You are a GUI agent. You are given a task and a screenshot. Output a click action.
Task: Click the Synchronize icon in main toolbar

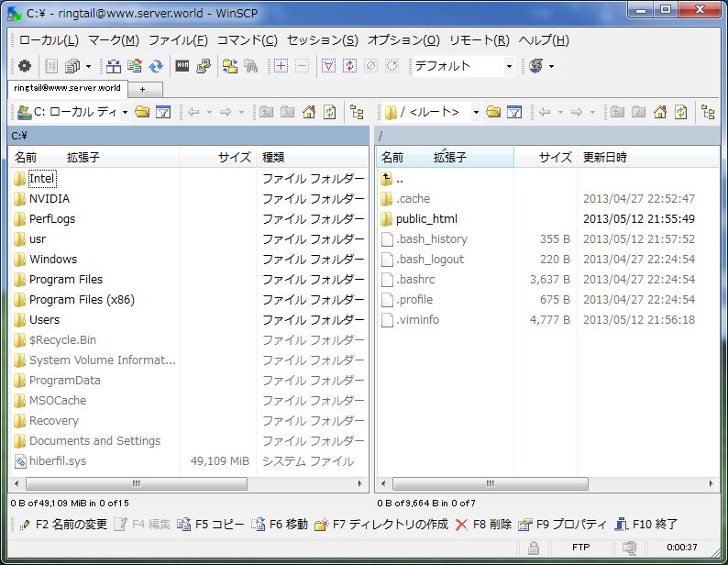coord(156,66)
